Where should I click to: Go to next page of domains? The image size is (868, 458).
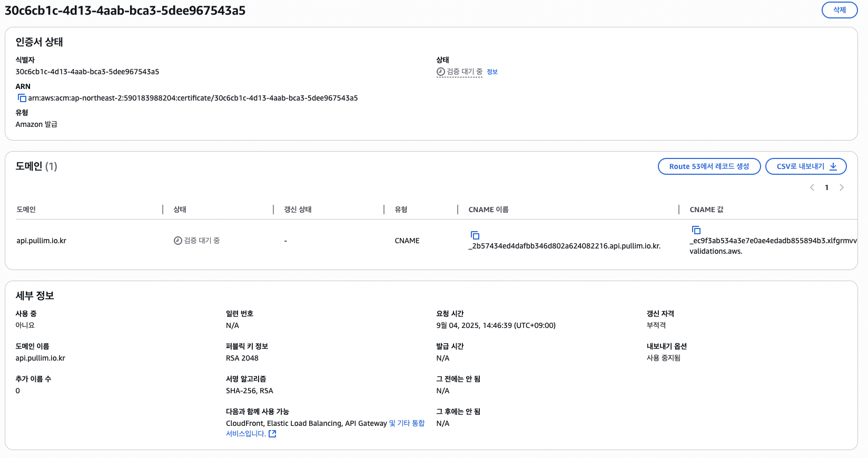click(841, 187)
